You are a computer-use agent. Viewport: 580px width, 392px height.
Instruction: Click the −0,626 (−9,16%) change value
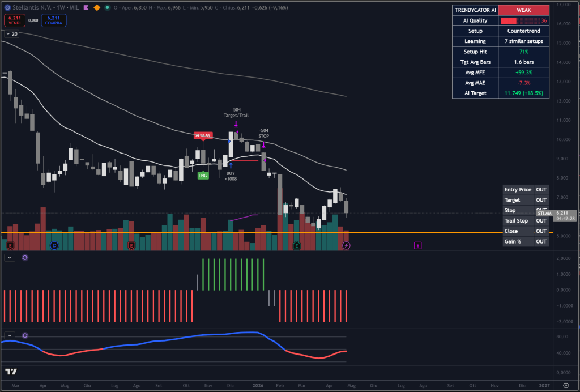point(270,7)
